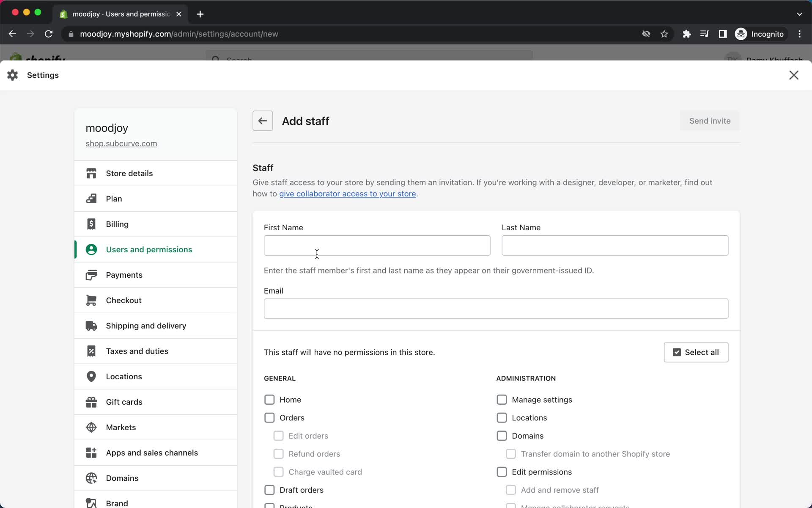Viewport: 812px width, 508px height.
Task: Enable Manage settings permission
Action: [x=502, y=400]
